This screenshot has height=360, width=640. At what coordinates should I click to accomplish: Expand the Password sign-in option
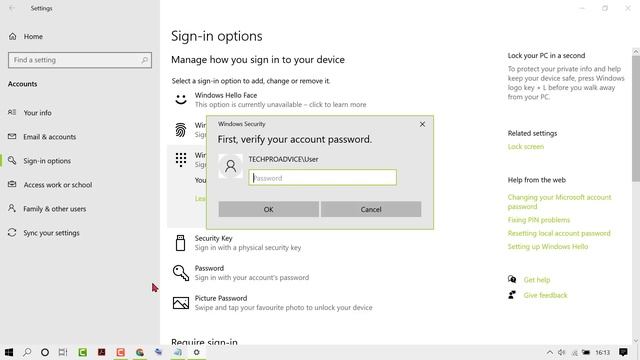pyautogui.click(x=252, y=273)
